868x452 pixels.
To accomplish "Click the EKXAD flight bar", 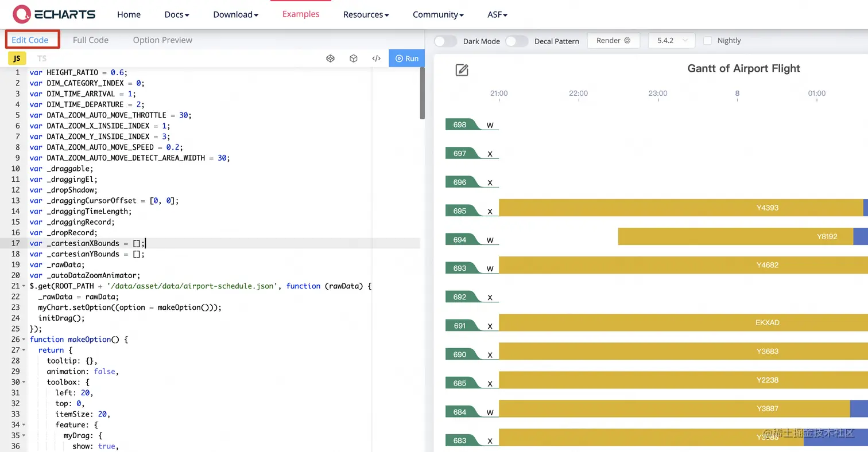I will 683,322.
